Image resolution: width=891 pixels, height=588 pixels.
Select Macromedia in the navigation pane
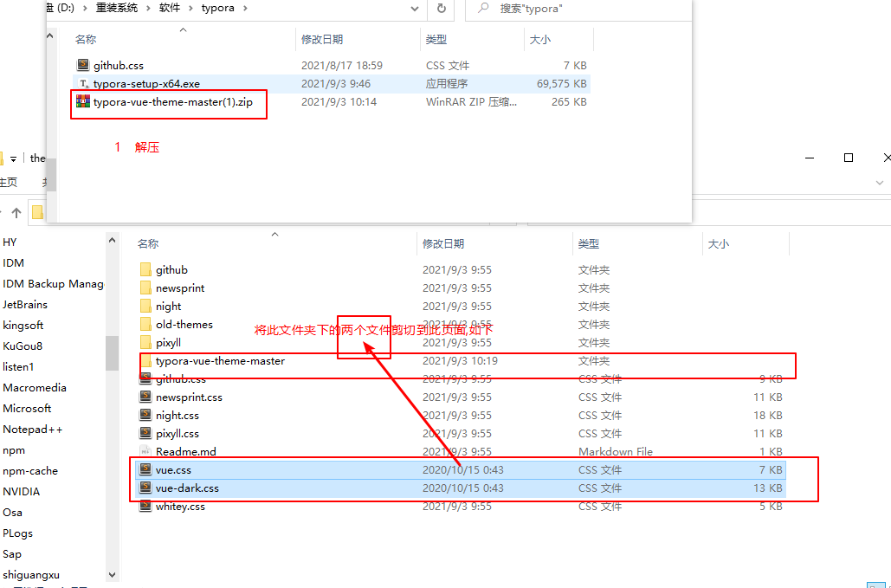pyautogui.click(x=35, y=387)
